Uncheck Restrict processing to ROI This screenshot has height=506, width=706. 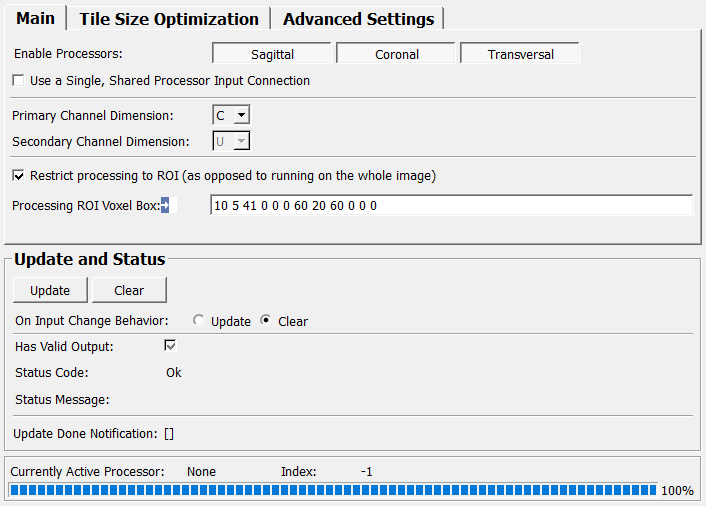19,175
